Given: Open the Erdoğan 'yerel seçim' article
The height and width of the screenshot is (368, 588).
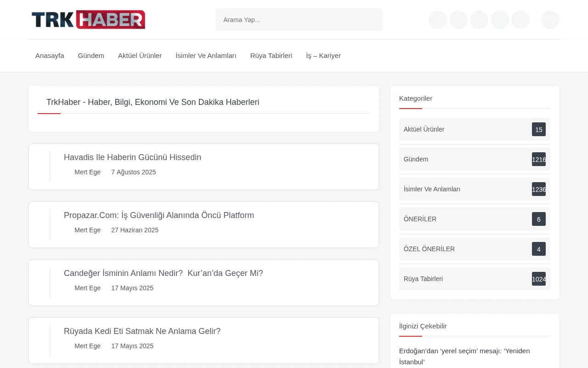Looking at the screenshot, I should pyautogui.click(x=464, y=356).
